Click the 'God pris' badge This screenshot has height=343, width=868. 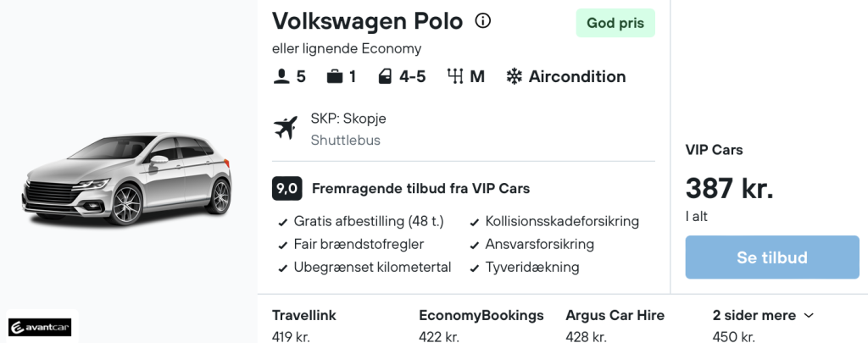[x=615, y=23]
